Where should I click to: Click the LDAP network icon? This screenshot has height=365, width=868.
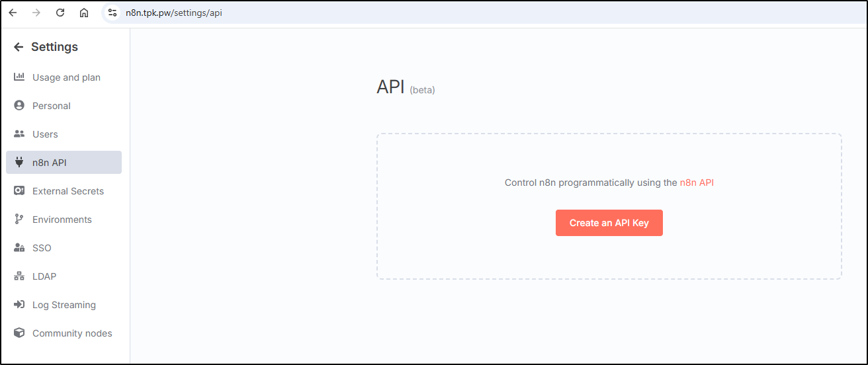point(19,276)
